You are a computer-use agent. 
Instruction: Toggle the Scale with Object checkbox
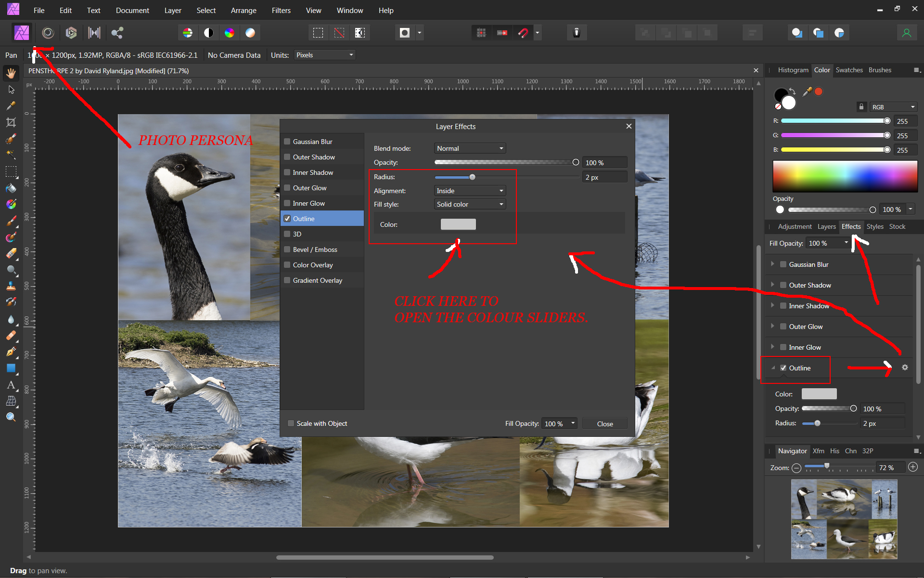click(291, 423)
